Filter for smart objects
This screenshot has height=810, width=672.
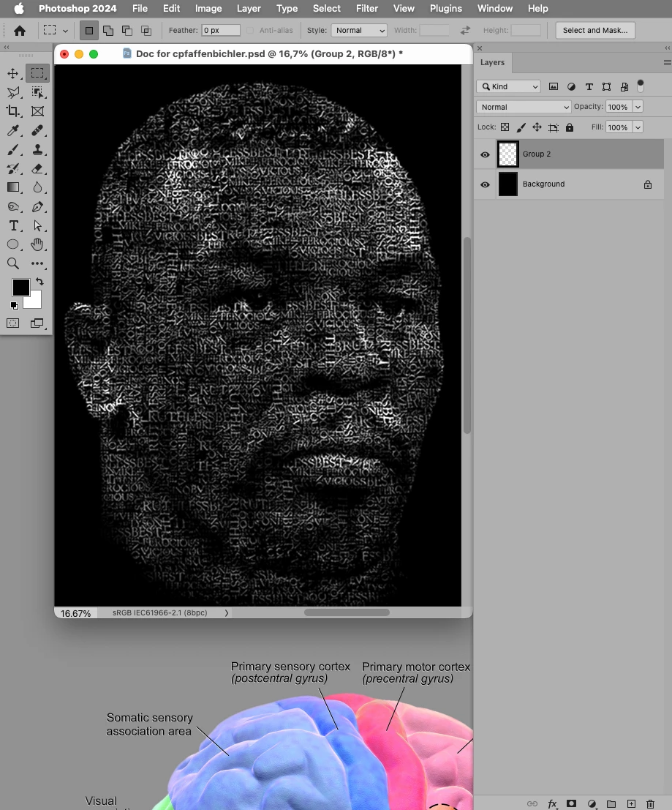click(x=624, y=86)
